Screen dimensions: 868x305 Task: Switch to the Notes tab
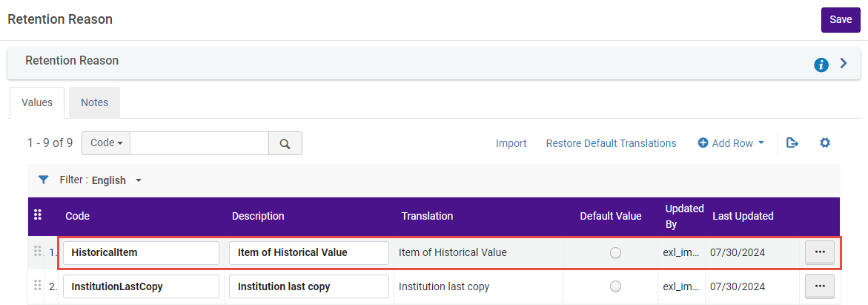click(x=94, y=102)
